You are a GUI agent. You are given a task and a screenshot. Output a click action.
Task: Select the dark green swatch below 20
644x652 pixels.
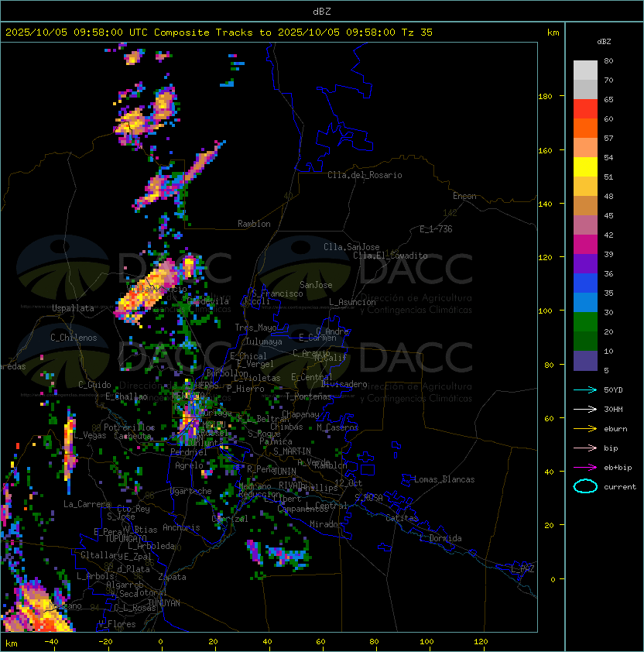[585, 341]
